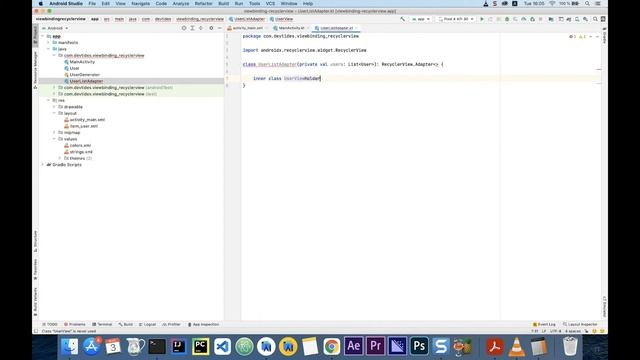The image size is (640, 360).
Task: Collapse the res folder node
Action: (x=49, y=100)
